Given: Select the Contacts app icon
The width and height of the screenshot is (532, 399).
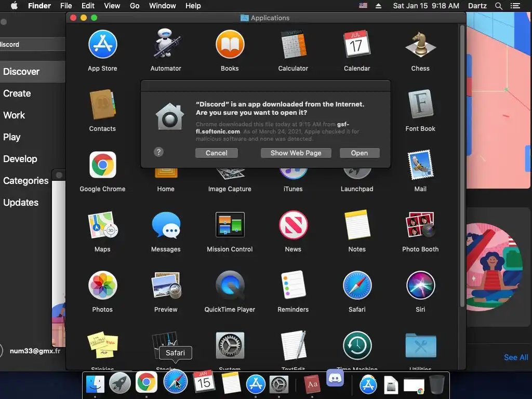Looking at the screenshot, I should (x=102, y=104).
